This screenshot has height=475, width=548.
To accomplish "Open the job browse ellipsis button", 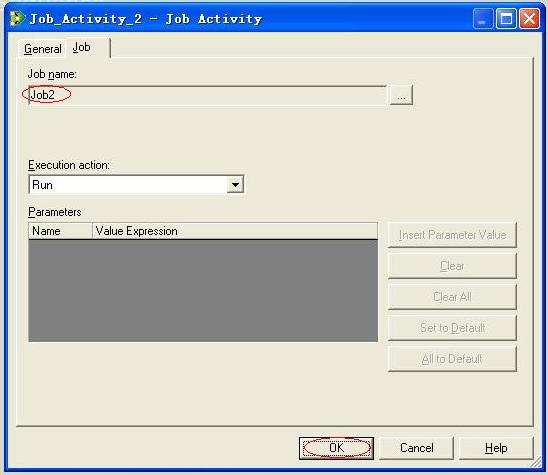I will tap(401, 95).
